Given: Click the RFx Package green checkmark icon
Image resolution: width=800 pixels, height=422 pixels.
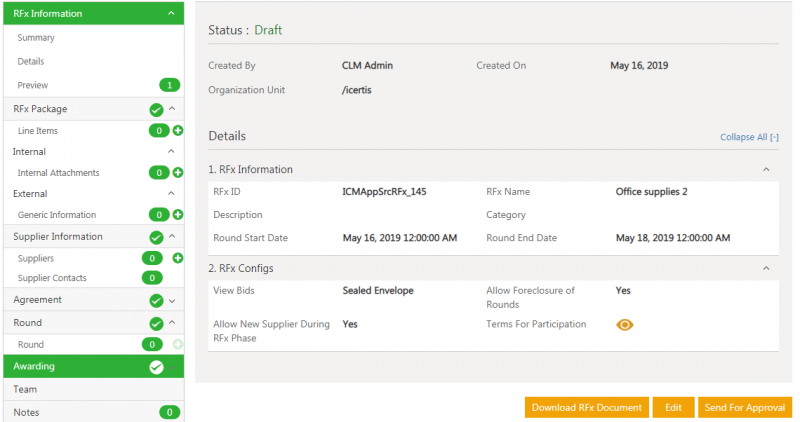Looking at the screenshot, I should click(x=156, y=110).
